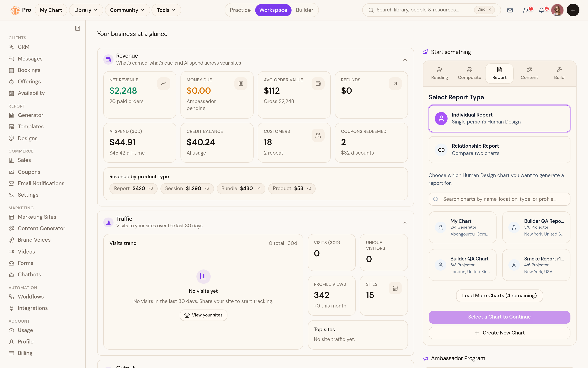Viewport: 588px width, 368px height.
Task: Click the Money Due receipt icon
Action: click(x=241, y=83)
